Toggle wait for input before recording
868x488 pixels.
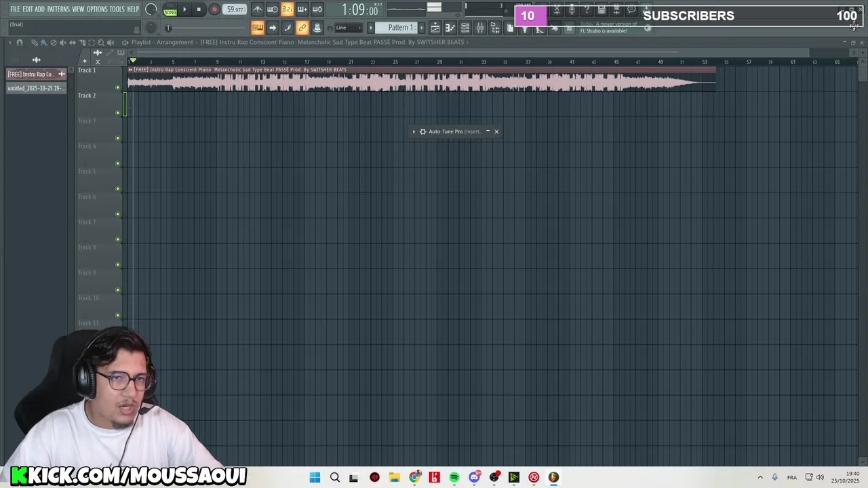273,9
